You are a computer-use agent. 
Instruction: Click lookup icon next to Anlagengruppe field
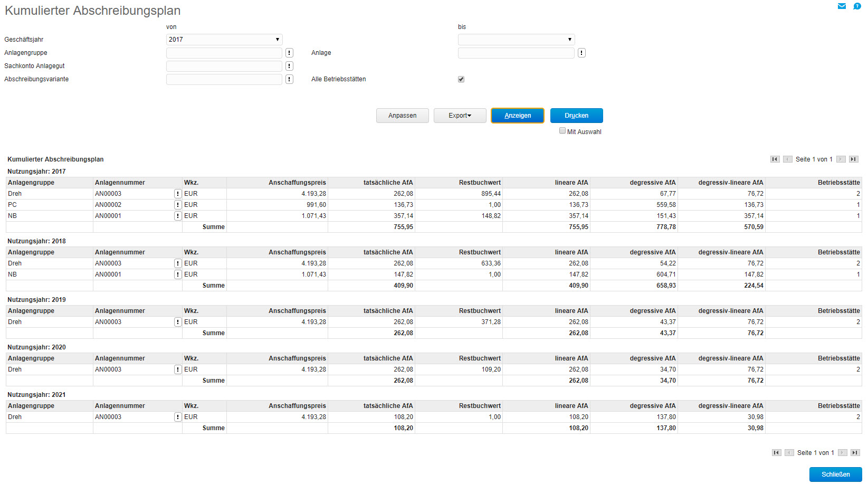(x=289, y=53)
